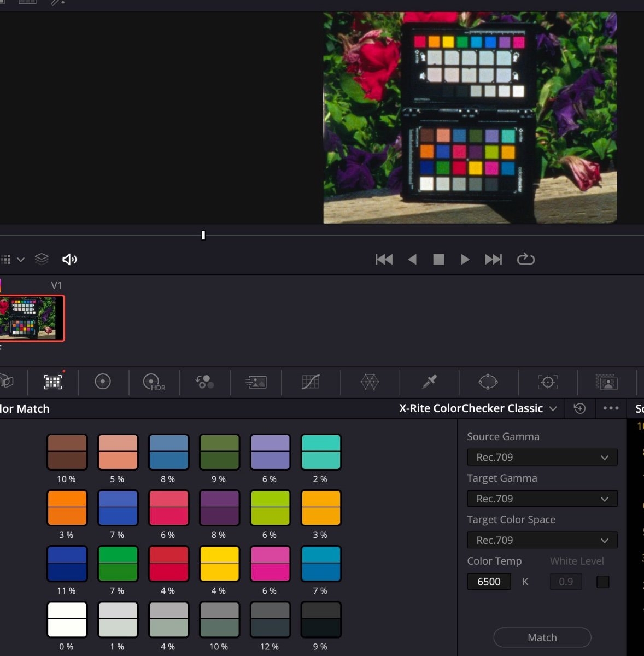The image size is (644, 656).
Task: Open the Curves palette
Action: click(311, 382)
